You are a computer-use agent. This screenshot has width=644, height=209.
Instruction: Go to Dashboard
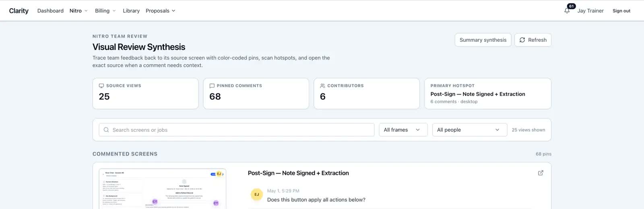click(50, 11)
